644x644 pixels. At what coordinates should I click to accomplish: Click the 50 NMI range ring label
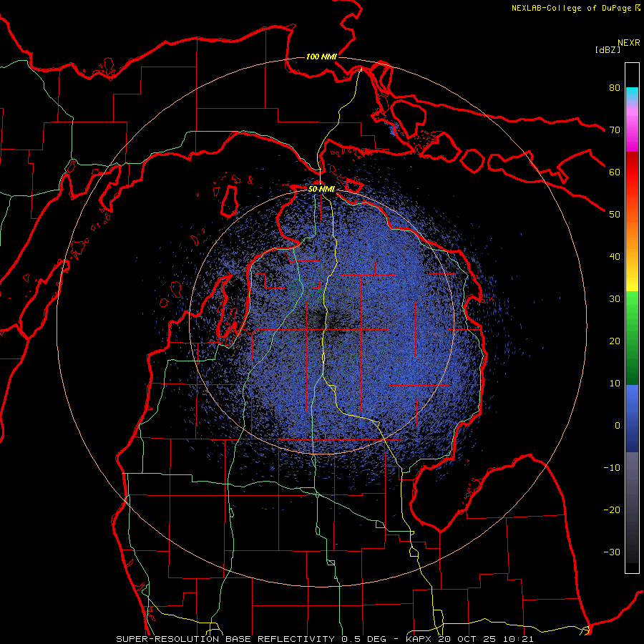point(321,189)
